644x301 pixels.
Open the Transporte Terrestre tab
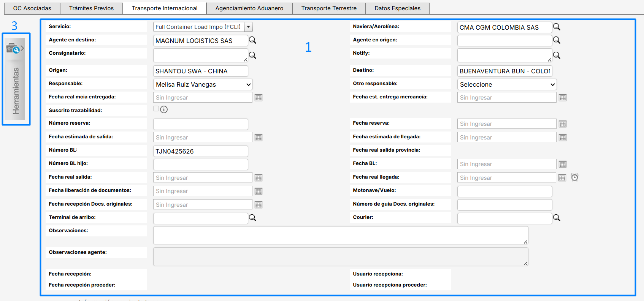pyautogui.click(x=329, y=8)
